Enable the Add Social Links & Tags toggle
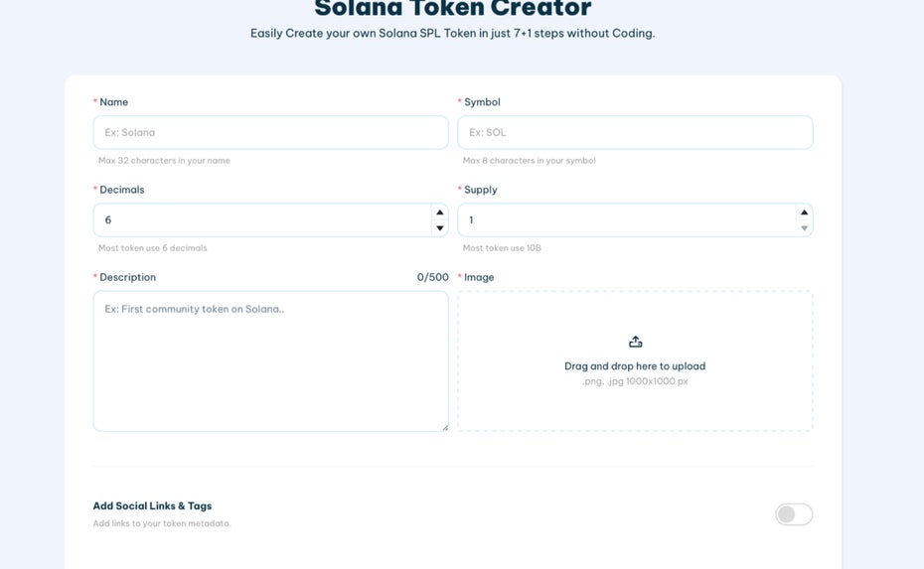The image size is (924, 569). point(794,514)
